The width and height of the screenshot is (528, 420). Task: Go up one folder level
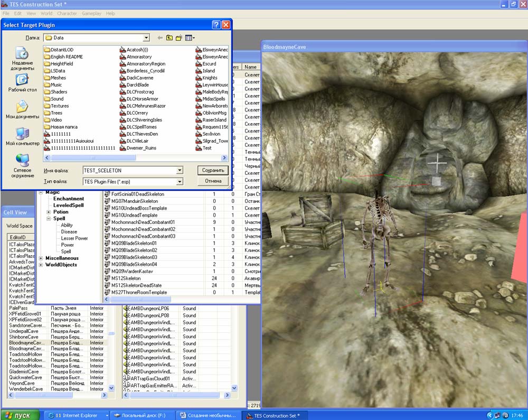coord(169,38)
